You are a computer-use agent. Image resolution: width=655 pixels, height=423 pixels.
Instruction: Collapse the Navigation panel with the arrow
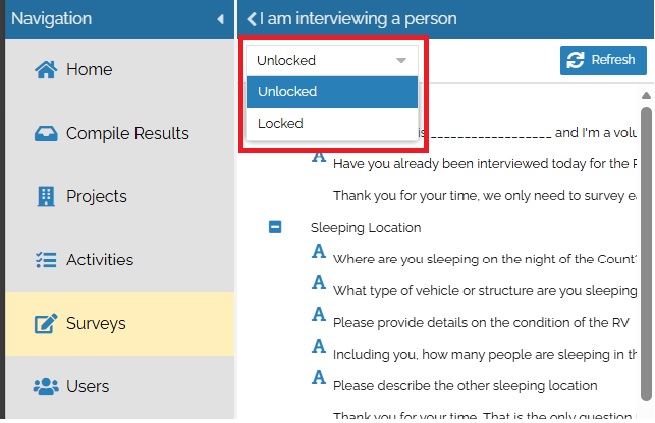[x=220, y=19]
